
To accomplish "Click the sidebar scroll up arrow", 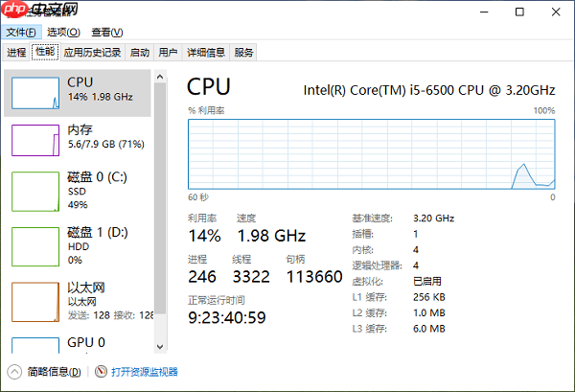I will pyautogui.click(x=160, y=77).
